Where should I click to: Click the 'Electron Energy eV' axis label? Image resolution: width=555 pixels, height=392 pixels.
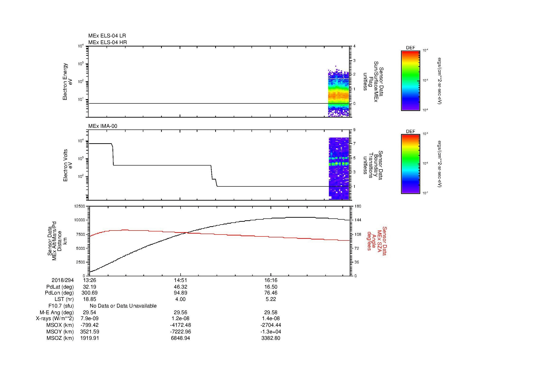click(x=67, y=82)
